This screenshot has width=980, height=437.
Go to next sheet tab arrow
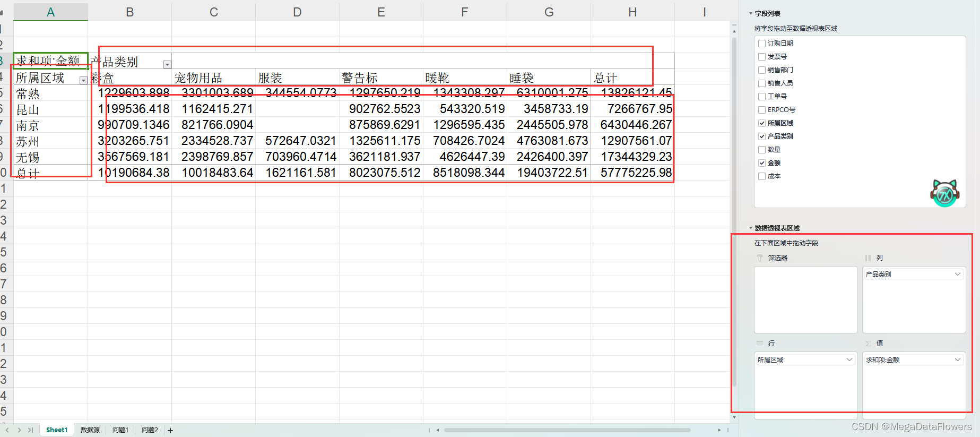coord(19,430)
